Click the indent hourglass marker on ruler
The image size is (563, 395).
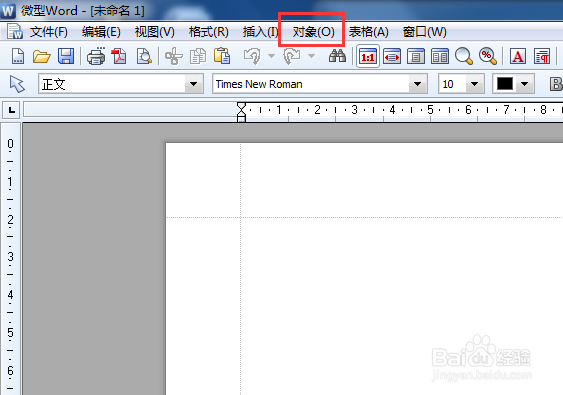point(241,112)
